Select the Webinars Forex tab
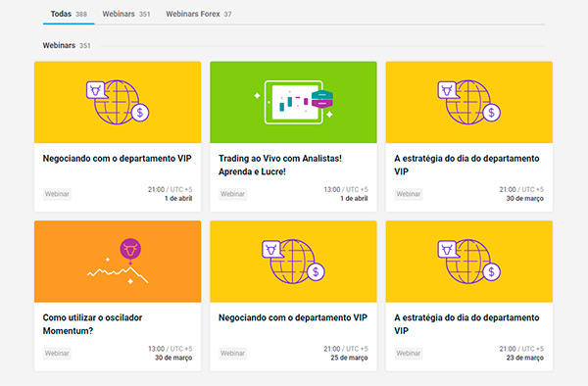588x386 pixels. (198, 15)
